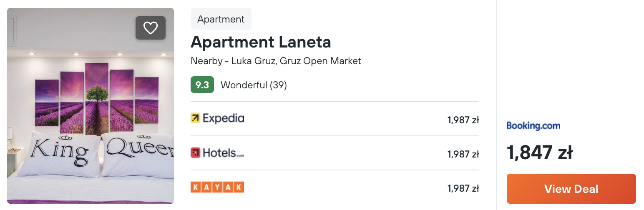Click the Hotels.com logo
The image size is (644, 210).
point(217,153)
